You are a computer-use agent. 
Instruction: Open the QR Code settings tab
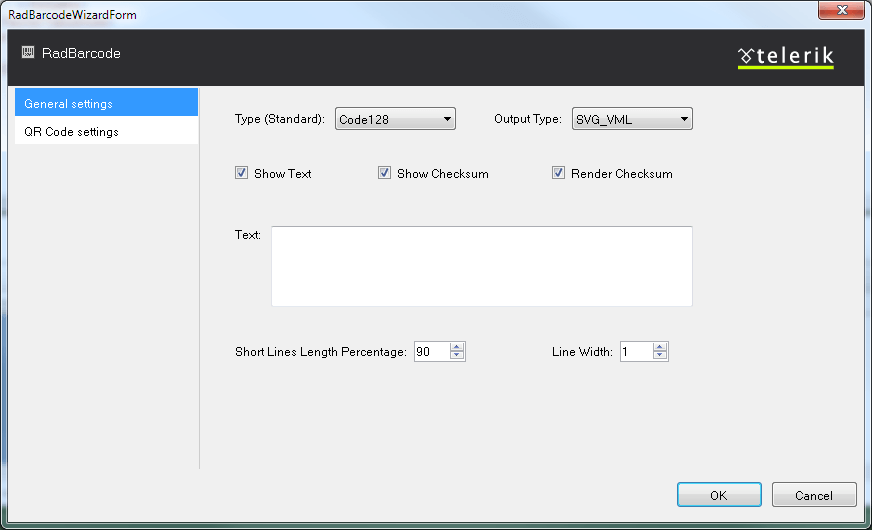click(106, 131)
